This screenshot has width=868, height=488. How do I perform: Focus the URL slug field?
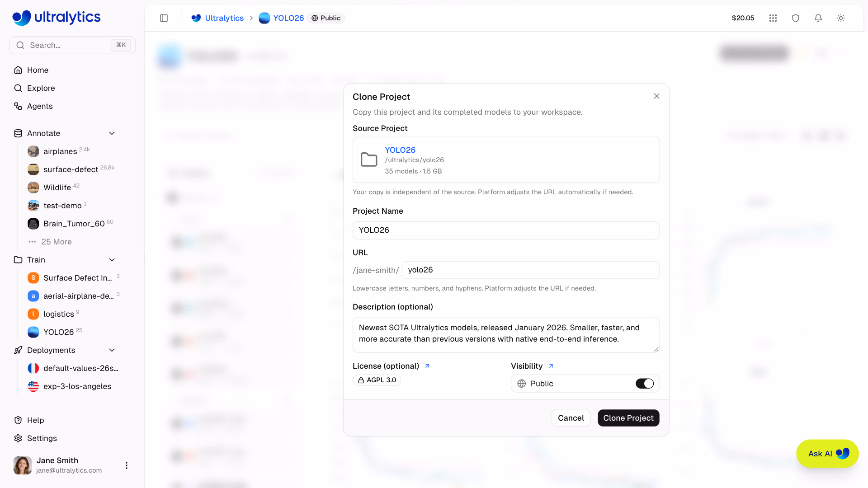pyautogui.click(x=531, y=270)
